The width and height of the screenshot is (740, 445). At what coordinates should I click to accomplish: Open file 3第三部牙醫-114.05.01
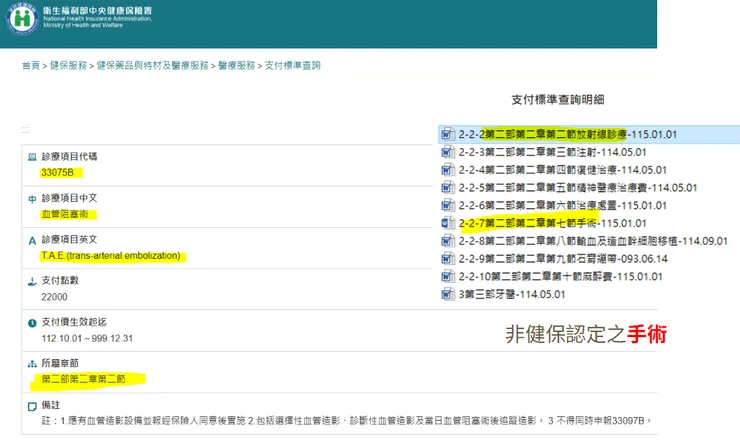tap(512, 294)
